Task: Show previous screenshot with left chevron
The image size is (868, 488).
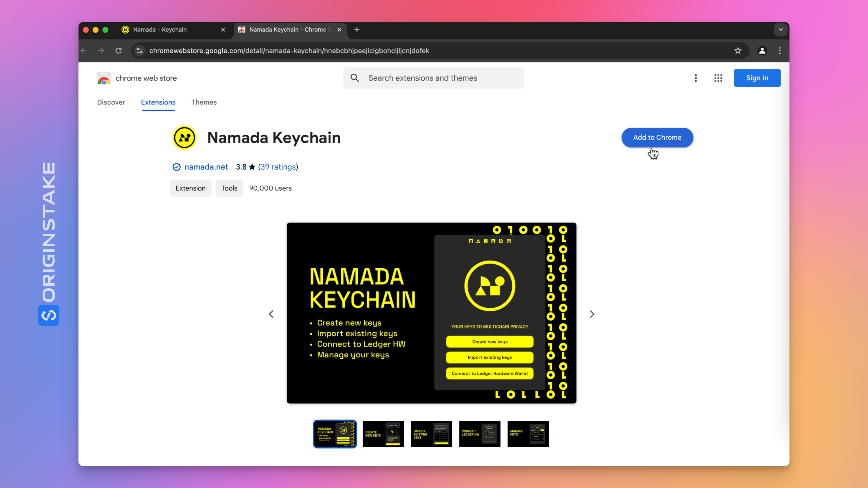Action: pos(271,314)
